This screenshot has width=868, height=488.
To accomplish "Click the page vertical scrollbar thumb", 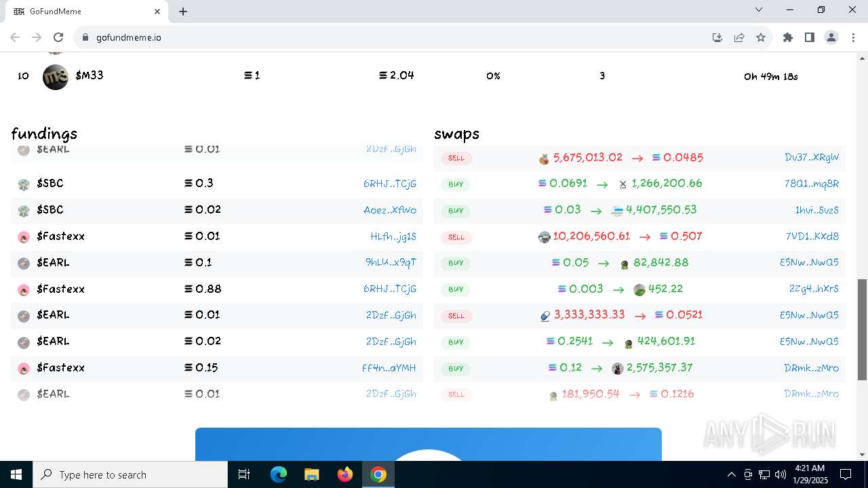I will tap(862, 329).
